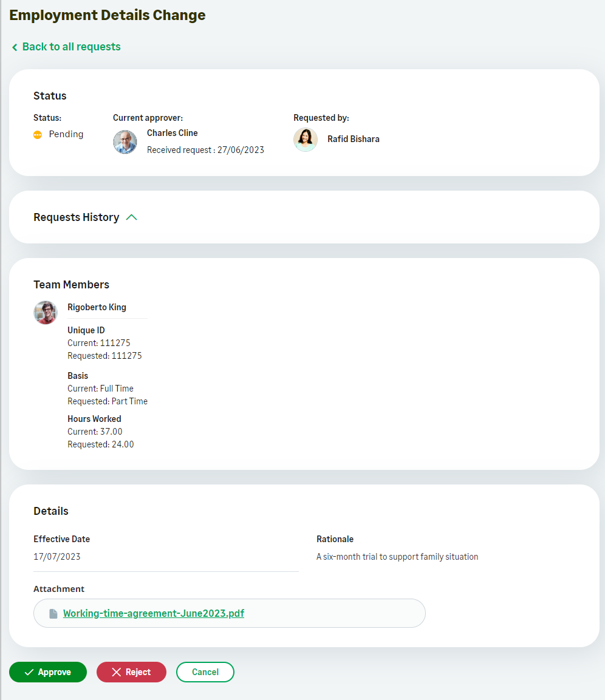Go back to all requests
Viewport: 605px width, 700px height.
(x=71, y=47)
